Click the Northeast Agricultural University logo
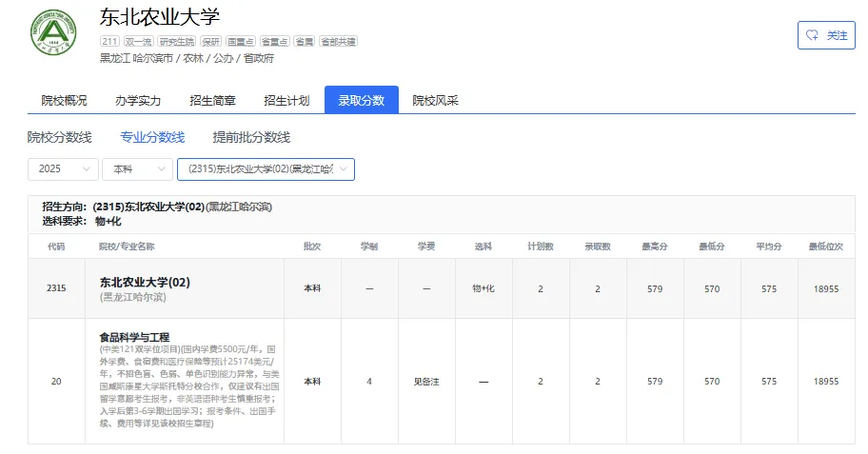This screenshot has height=454, width=868. [53, 32]
